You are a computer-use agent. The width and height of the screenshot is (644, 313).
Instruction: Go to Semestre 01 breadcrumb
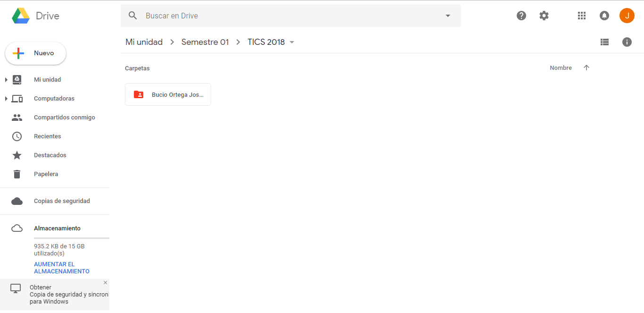click(x=205, y=42)
